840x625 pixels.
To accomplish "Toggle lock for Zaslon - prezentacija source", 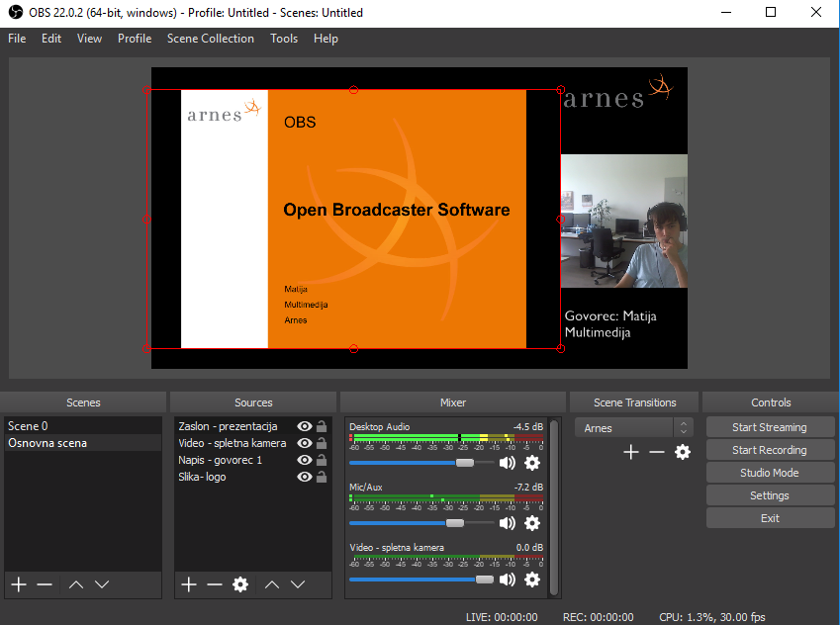I will [x=322, y=426].
